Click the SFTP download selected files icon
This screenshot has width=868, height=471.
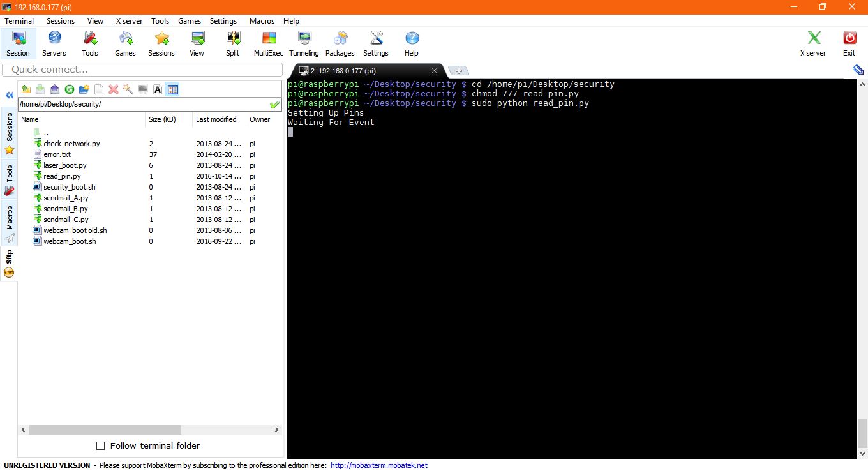pos(40,89)
